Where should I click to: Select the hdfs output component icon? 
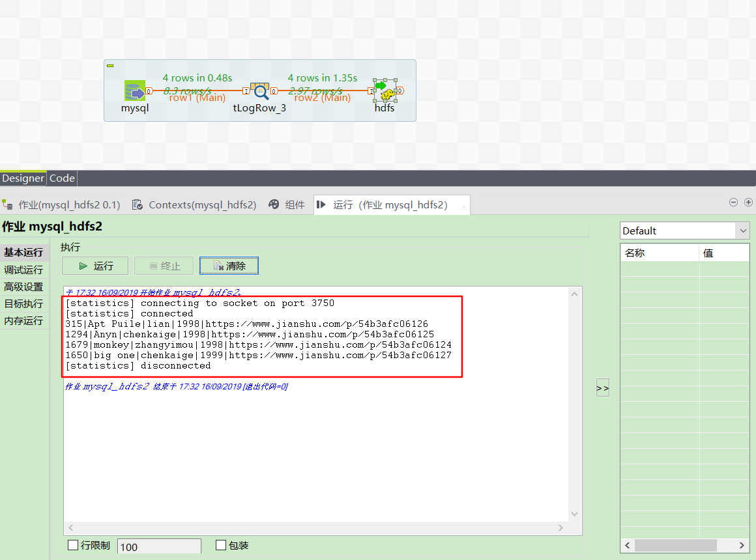click(384, 91)
